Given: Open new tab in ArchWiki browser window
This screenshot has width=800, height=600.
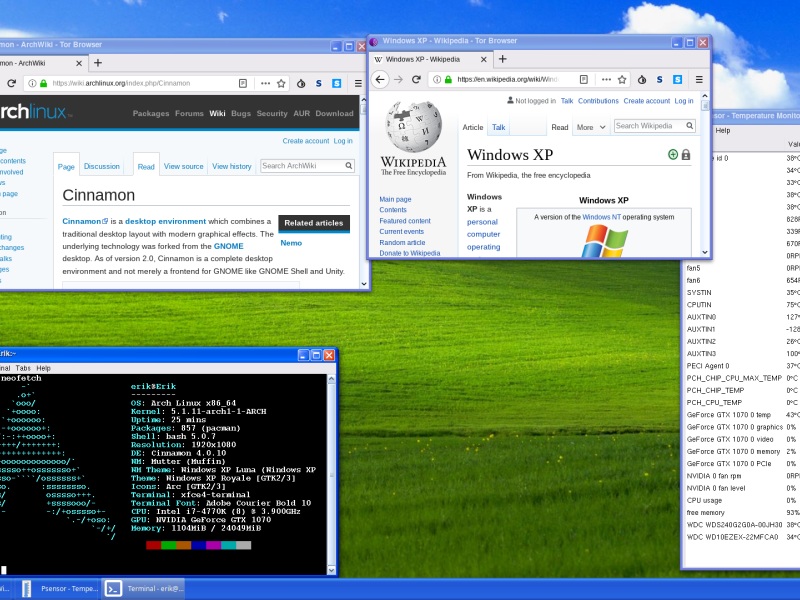Looking at the screenshot, I should [x=98, y=63].
